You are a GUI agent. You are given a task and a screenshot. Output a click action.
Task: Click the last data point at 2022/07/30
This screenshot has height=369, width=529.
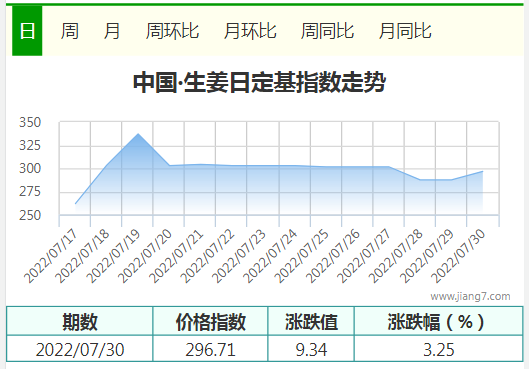(x=482, y=171)
